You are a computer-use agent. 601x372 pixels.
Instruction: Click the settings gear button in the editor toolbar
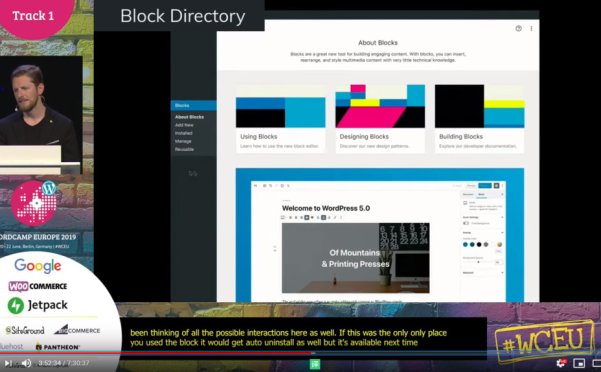pyautogui.click(x=496, y=185)
